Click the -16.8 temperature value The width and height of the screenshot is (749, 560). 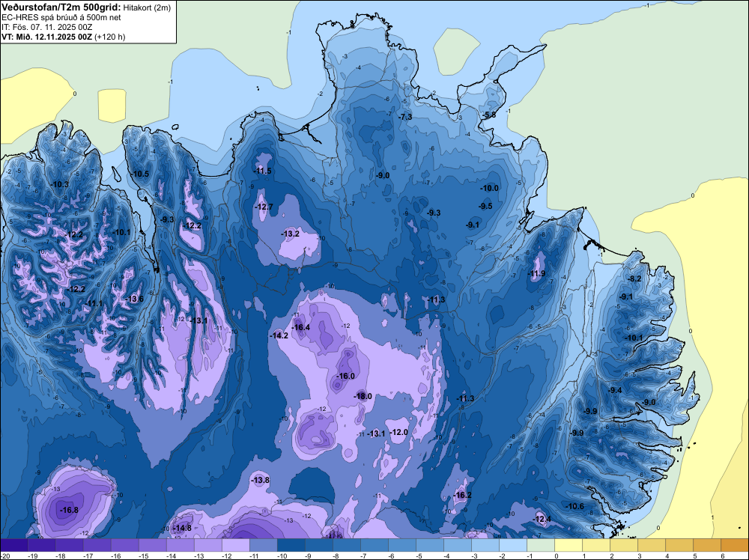pyautogui.click(x=69, y=510)
